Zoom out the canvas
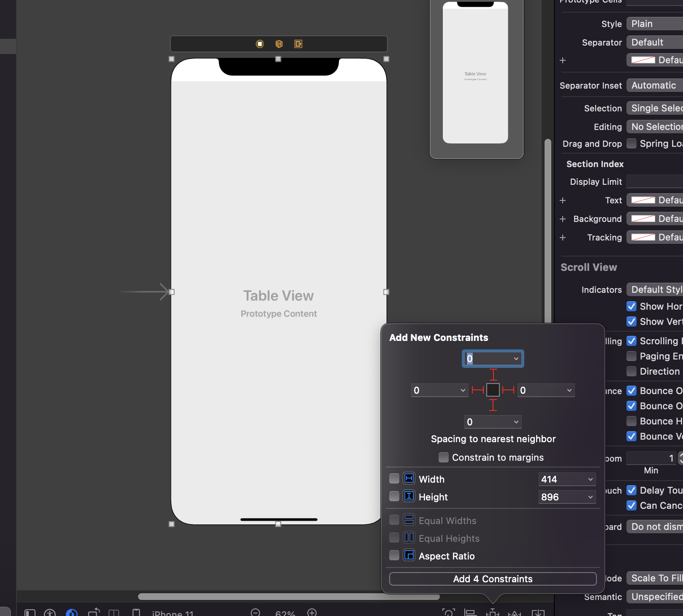The width and height of the screenshot is (683, 616). click(x=255, y=612)
